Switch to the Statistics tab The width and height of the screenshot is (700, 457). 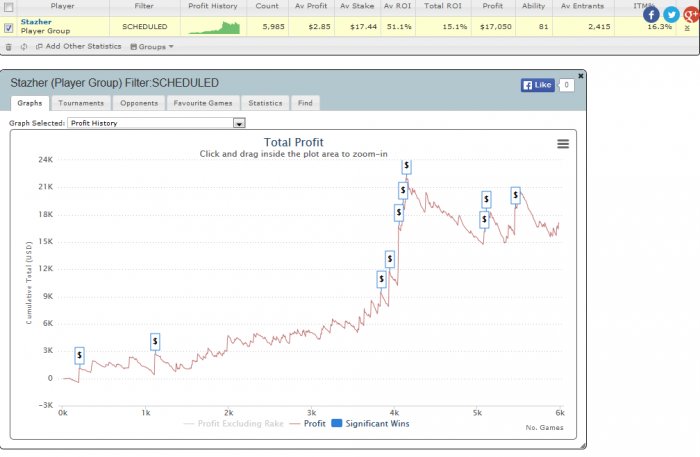[x=265, y=103]
